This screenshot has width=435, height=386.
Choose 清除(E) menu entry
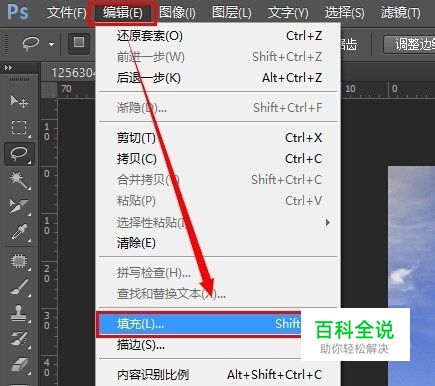tap(219, 243)
